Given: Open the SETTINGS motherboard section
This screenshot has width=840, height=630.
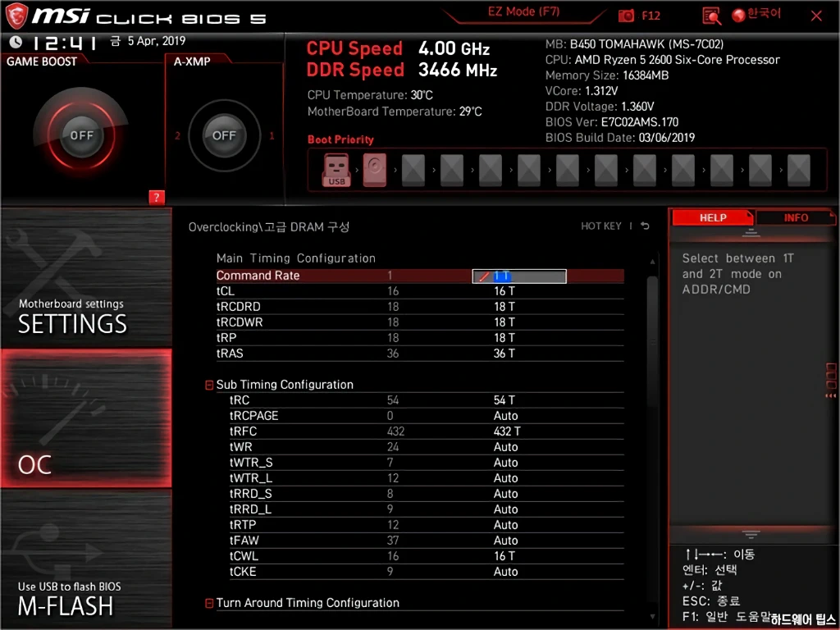Looking at the screenshot, I should 85,277.
